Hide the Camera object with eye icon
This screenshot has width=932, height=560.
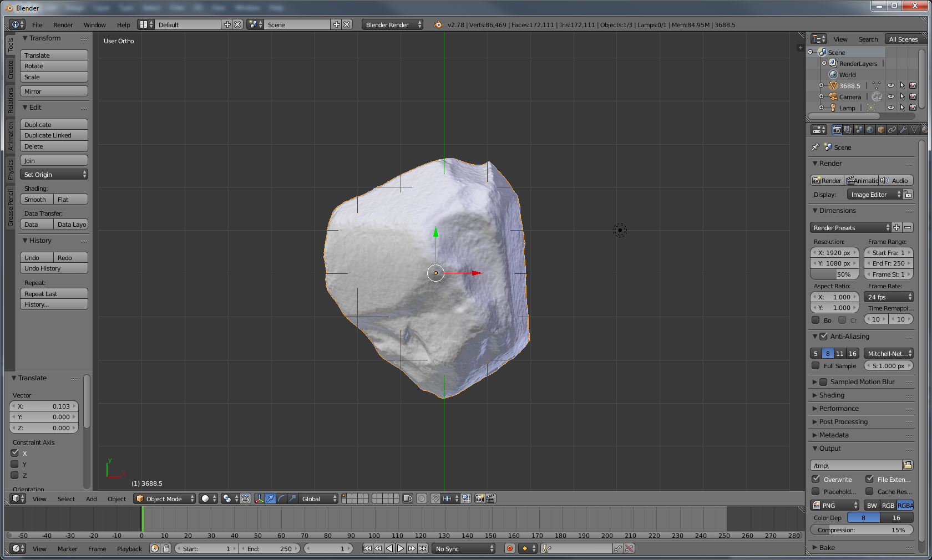890,96
